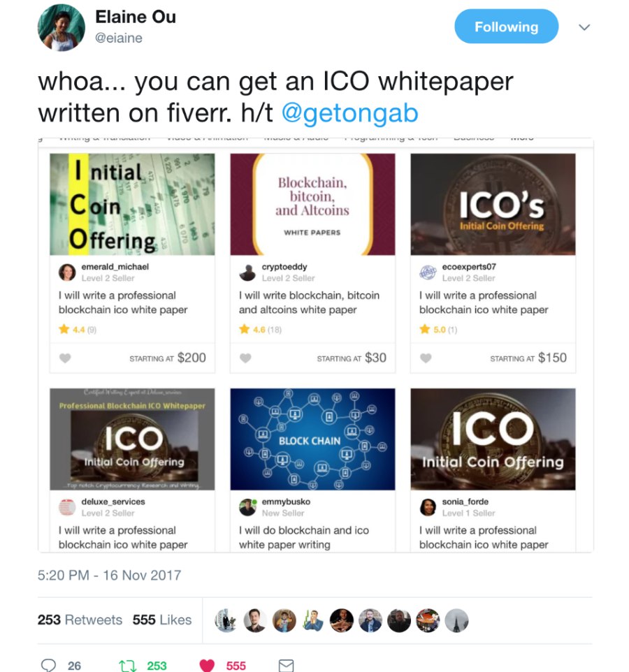Click the first liker avatar in the row
The height and width of the screenshot is (672, 629).
tap(226, 620)
